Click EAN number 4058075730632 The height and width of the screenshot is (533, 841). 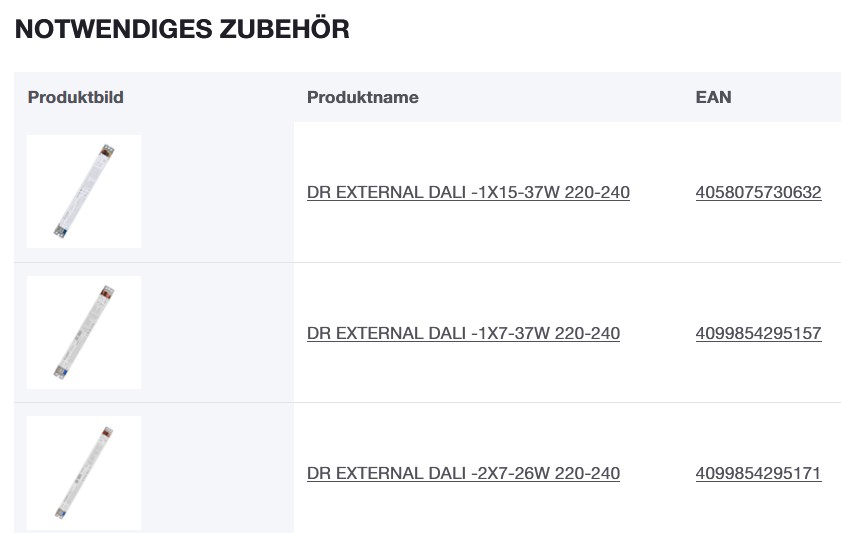(x=758, y=192)
